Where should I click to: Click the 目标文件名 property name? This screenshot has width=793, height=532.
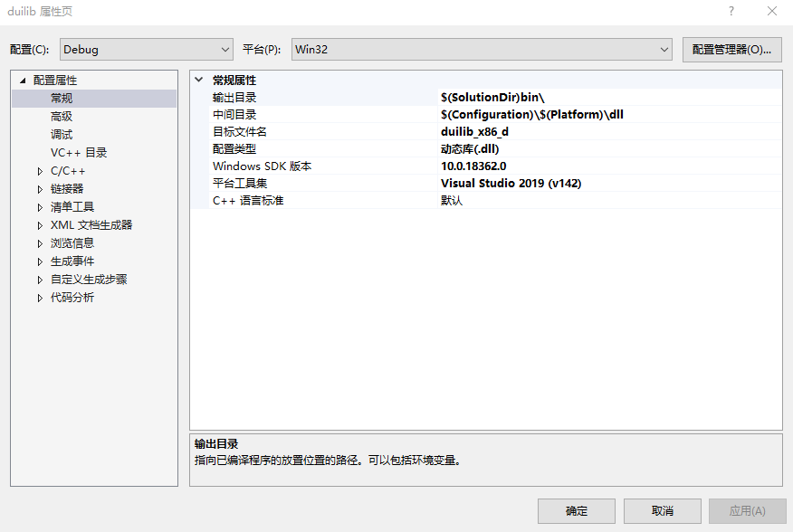click(x=240, y=132)
